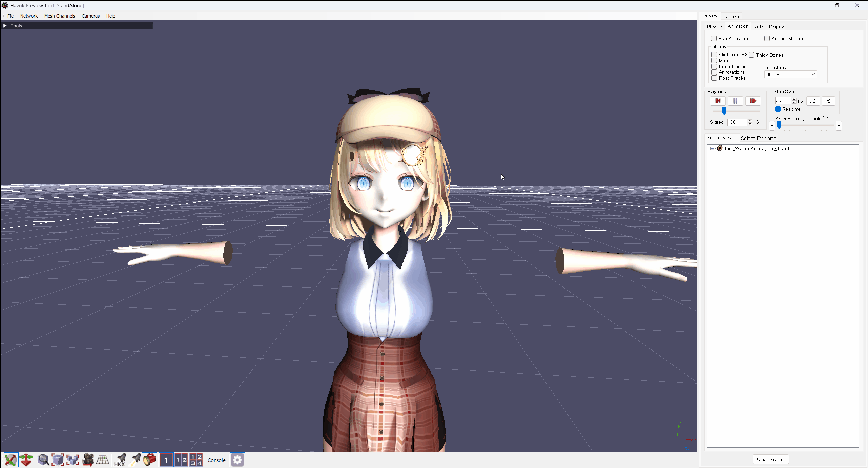The height and width of the screenshot is (468, 868).
Task: Check the Annotations option
Action: coord(714,72)
